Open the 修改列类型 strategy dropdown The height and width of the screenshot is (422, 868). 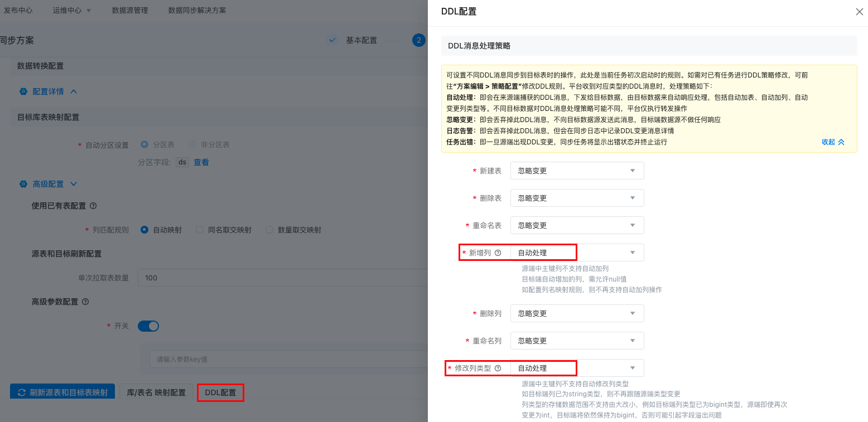point(577,368)
